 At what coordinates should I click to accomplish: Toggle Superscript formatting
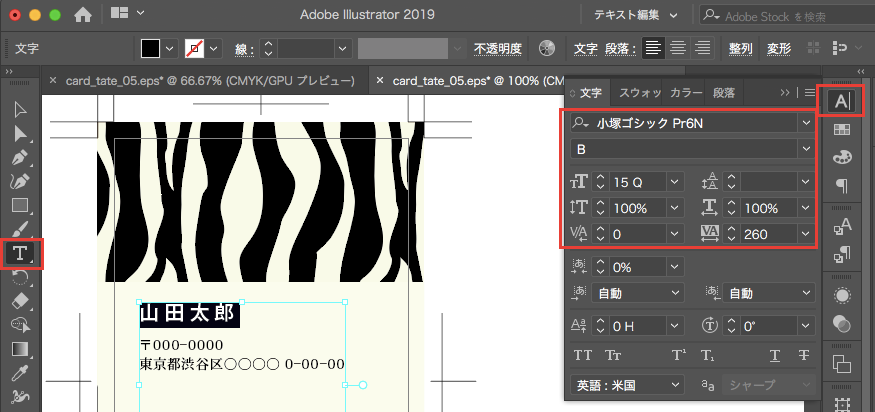(x=679, y=355)
